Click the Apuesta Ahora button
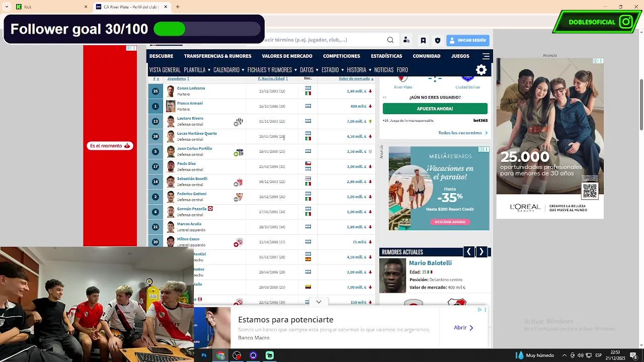This screenshot has height=362, width=644. (435, 109)
